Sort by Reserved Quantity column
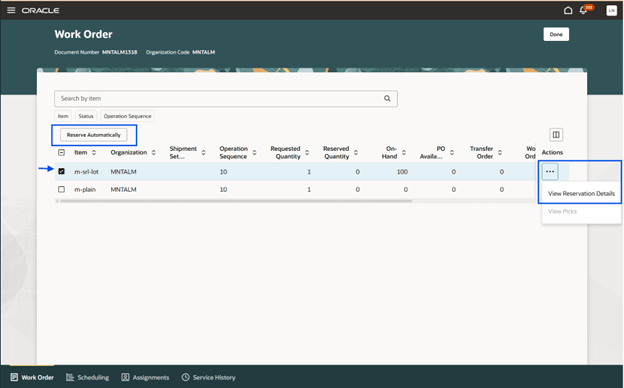The height and width of the screenshot is (388, 624). (356, 152)
